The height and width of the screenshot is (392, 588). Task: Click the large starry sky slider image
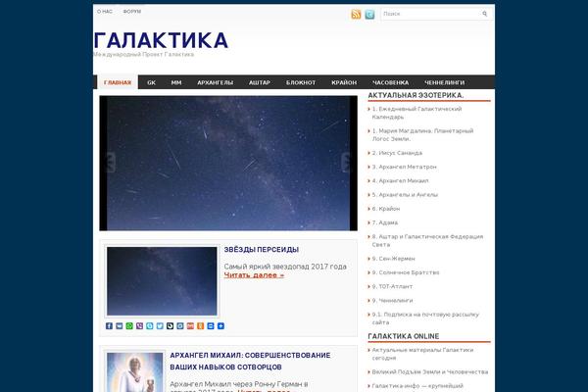228,164
